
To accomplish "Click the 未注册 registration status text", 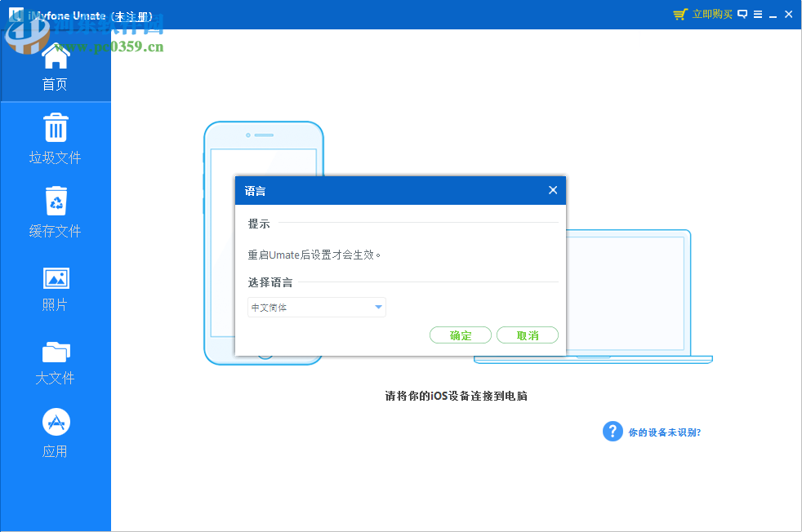I will pyautogui.click(x=133, y=14).
